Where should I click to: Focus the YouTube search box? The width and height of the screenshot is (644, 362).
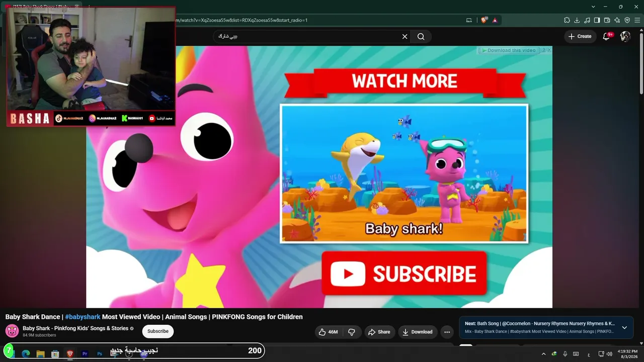point(307,36)
